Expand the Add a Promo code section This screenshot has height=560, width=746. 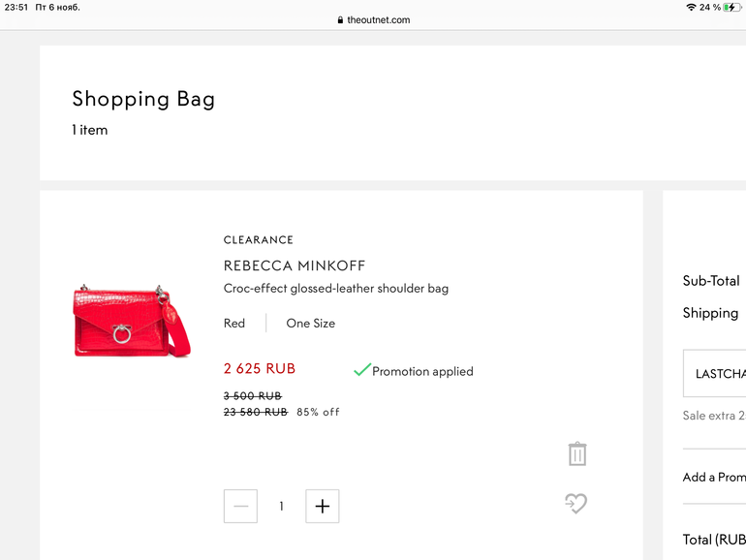[x=714, y=477]
